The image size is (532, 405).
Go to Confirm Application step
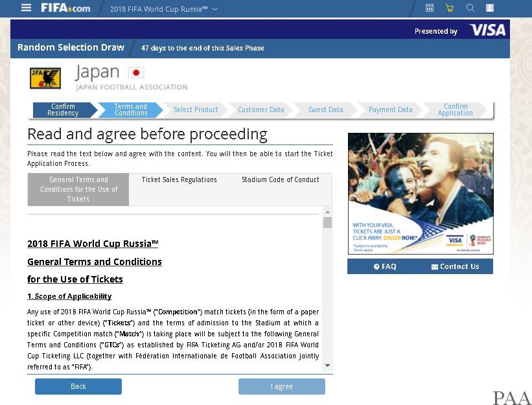(x=456, y=110)
